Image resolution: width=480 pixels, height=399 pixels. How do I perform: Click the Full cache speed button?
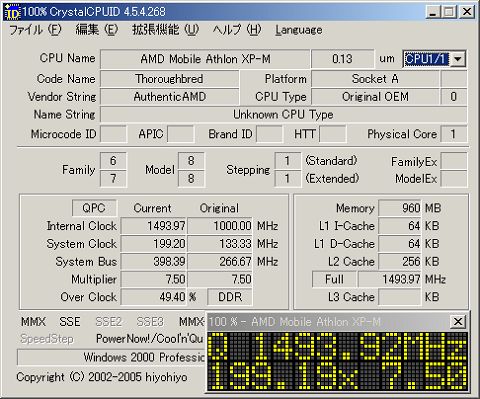tap(334, 279)
